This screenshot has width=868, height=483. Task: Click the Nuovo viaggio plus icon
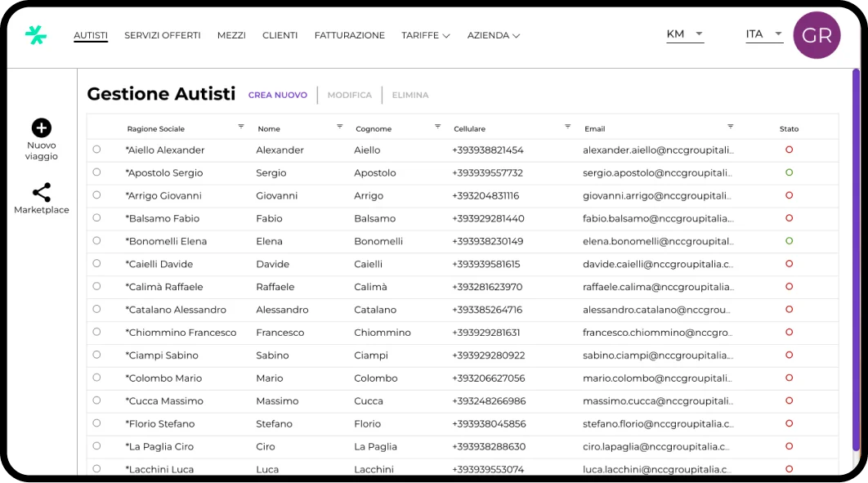click(42, 127)
